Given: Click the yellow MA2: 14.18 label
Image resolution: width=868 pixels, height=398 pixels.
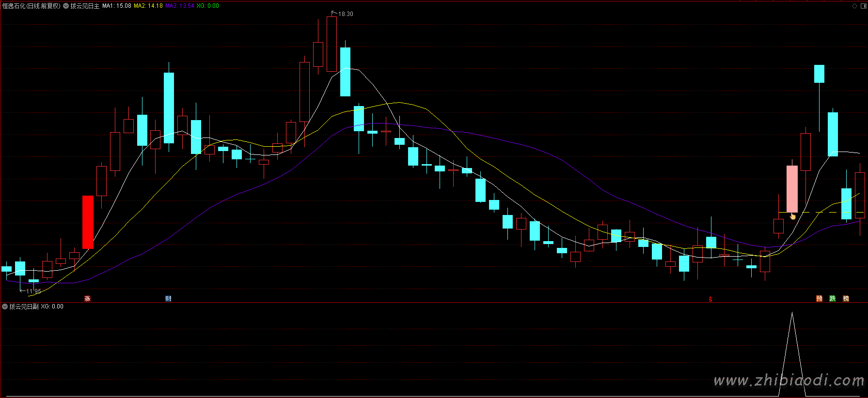Looking at the screenshot, I should pos(148,6).
